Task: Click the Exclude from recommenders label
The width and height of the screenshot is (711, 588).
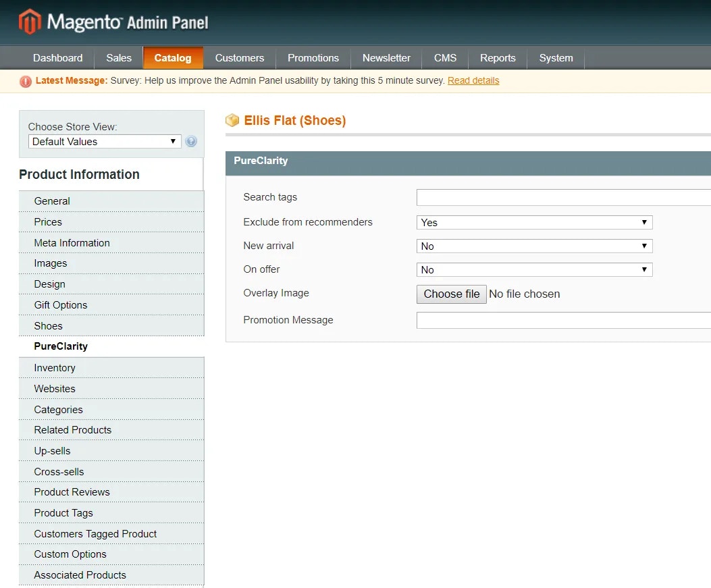Action: [307, 221]
